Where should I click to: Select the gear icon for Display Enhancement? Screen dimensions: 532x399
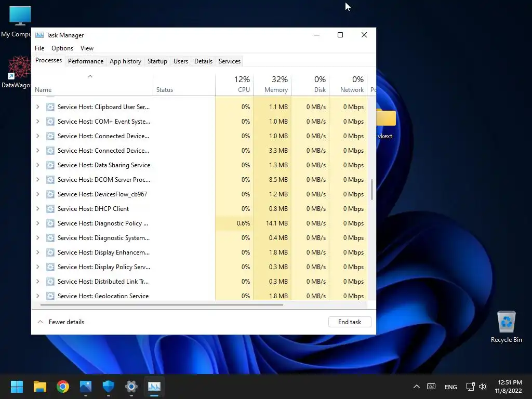(50, 253)
